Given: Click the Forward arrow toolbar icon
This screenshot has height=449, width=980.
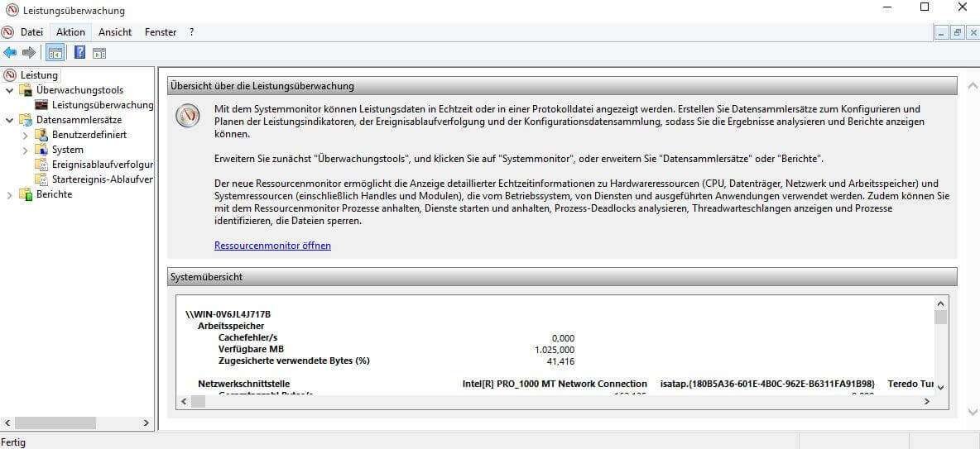Looking at the screenshot, I should tap(29, 52).
